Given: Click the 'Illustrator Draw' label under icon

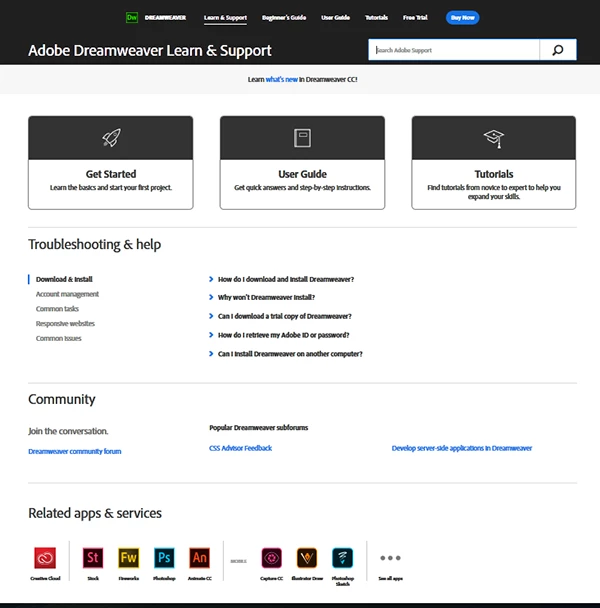Looking at the screenshot, I should pyautogui.click(x=307, y=579).
